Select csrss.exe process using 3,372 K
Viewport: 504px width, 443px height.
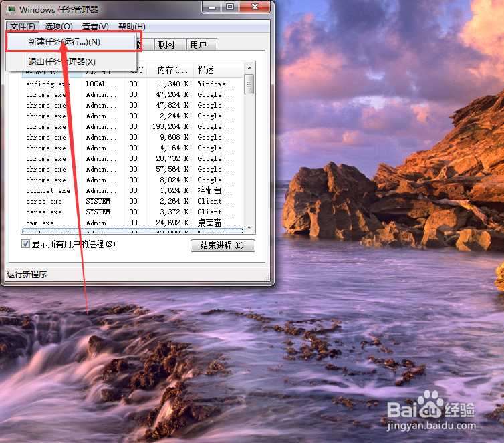click(x=132, y=212)
